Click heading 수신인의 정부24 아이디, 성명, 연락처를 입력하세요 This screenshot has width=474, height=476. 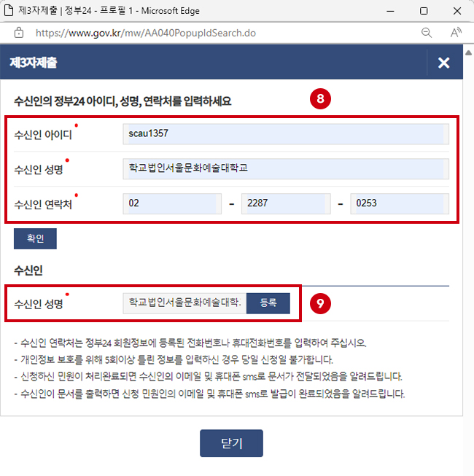pos(123,101)
